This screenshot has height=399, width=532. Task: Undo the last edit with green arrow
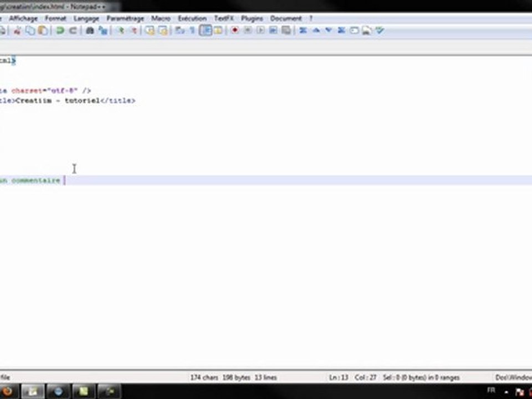(x=60, y=31)
